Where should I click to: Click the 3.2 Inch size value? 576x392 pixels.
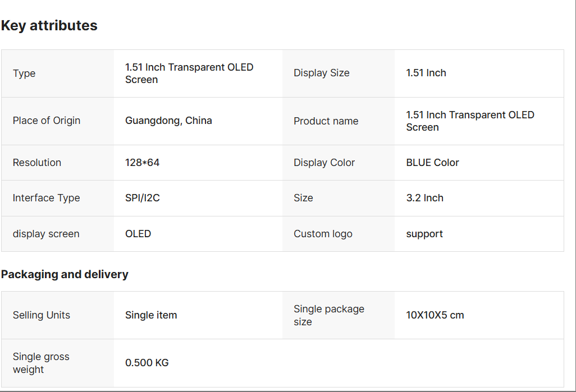(424, 198)
